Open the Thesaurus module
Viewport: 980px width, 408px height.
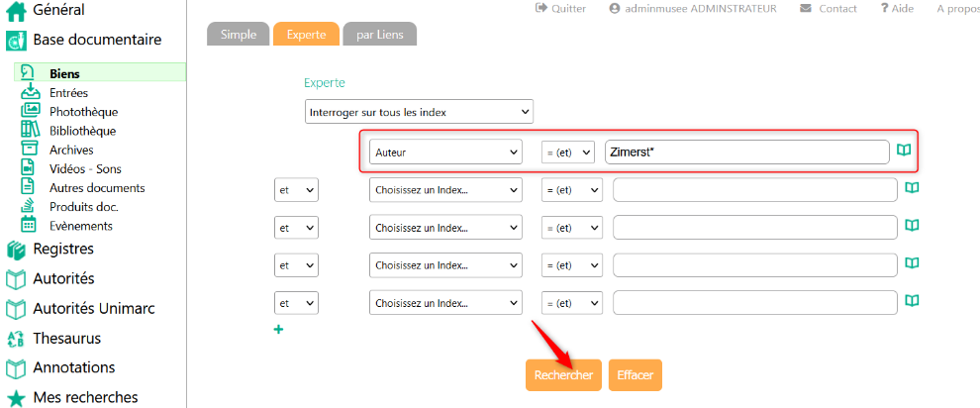(x=66, y=338)
